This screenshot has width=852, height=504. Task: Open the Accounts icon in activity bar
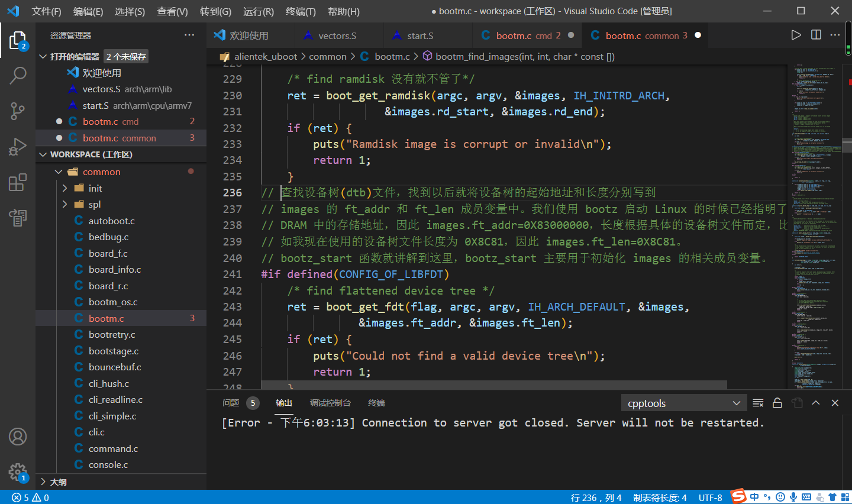[x=18, y=437]
